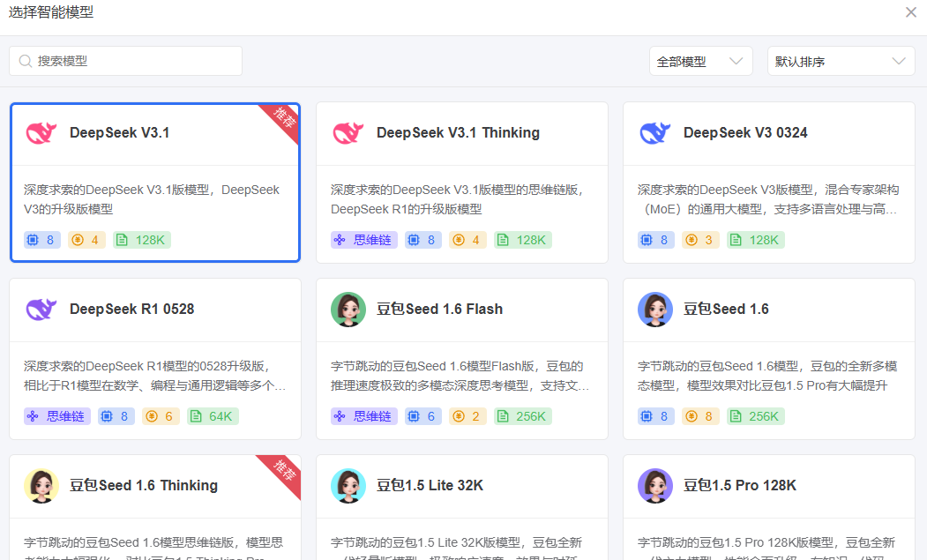Click the chip 8 tag on DeepSeek V3.1

click(42, 240)
